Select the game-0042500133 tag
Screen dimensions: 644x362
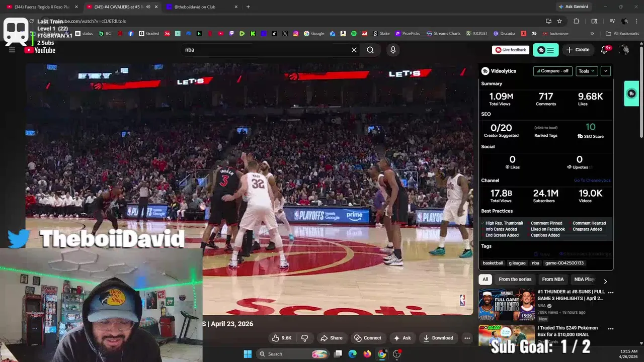tap(565, 263)
